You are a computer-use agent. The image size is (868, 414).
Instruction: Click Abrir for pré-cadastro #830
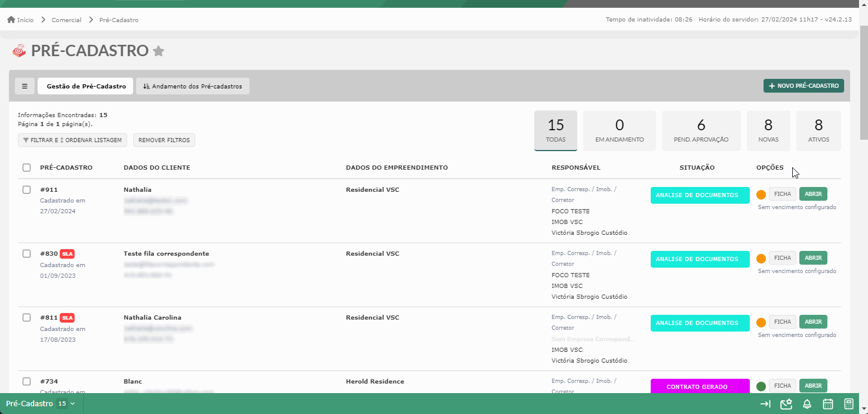tap(813, 258)
